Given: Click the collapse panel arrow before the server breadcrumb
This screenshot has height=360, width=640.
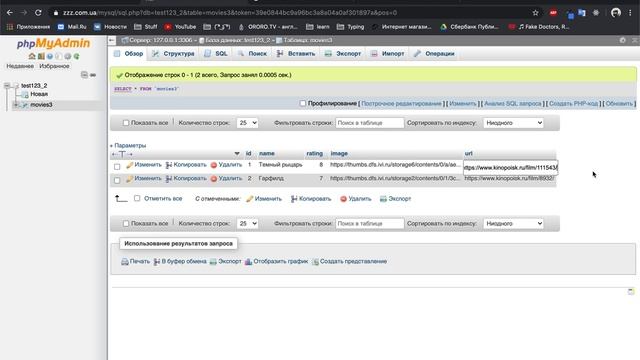Looking at the screenshot, I should click(x=112, y=40).
